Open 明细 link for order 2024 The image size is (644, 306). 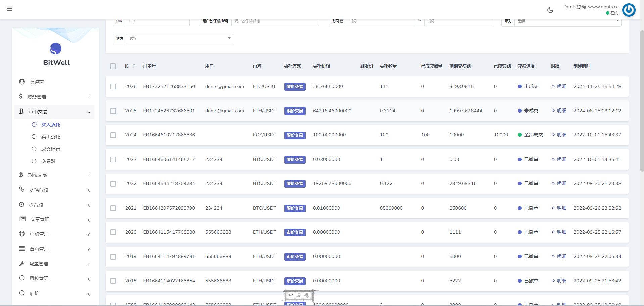[x=559, y=135]
